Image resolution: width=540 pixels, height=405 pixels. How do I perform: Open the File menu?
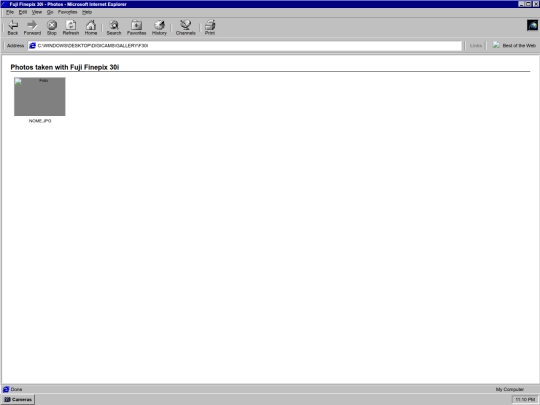pyautogui.click(x=10, y=12)
